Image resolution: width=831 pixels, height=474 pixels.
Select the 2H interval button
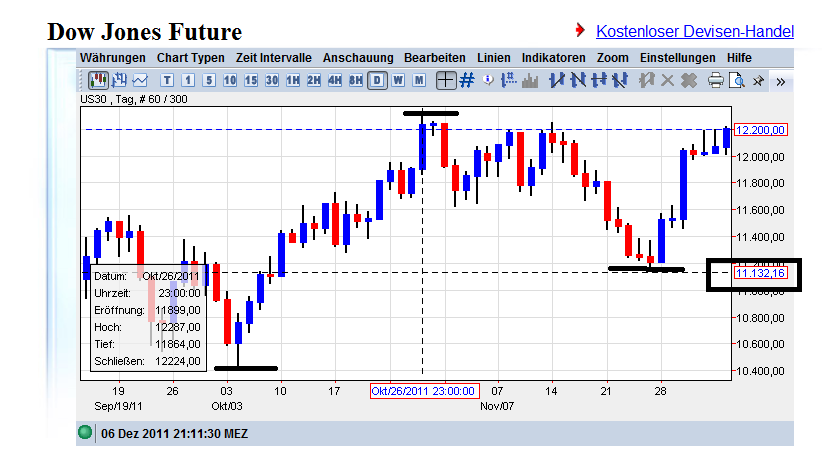[314, 81]
